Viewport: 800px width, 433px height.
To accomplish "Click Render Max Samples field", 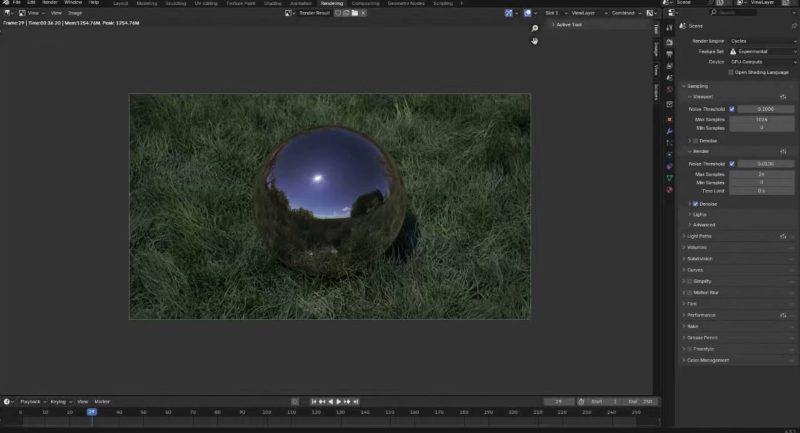I will click(x=761, y=174).
